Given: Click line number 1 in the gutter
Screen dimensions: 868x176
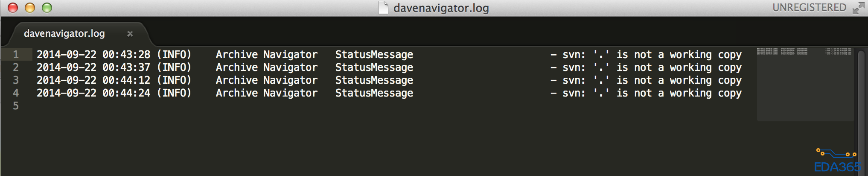Looking at the screenshot, I should coord(16,55).
